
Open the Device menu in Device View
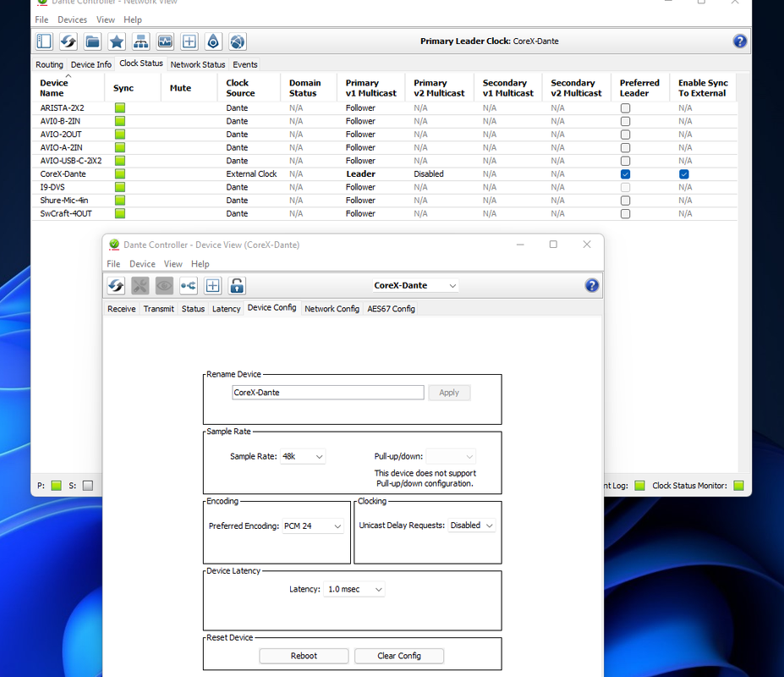point(142,264)
